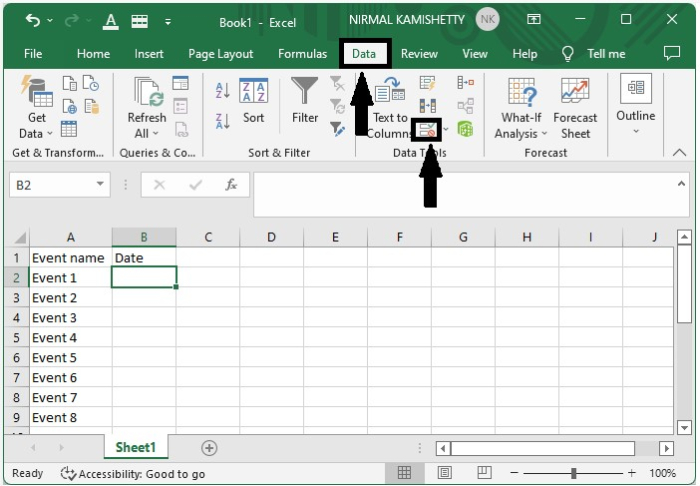The image size is (700, 486).
Task: Click the Consolidate icon
Action: 466,83
